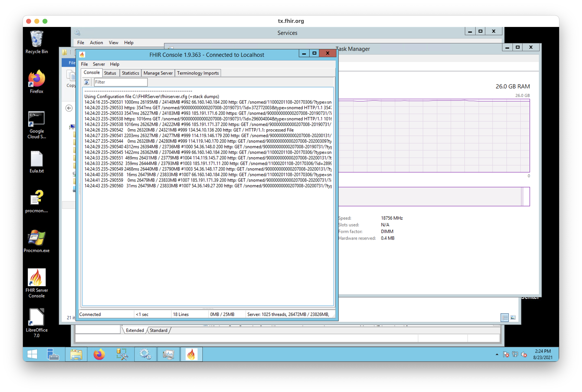Open the tools icon in the taskbar

pyautogui.click(x=122, y=354)
